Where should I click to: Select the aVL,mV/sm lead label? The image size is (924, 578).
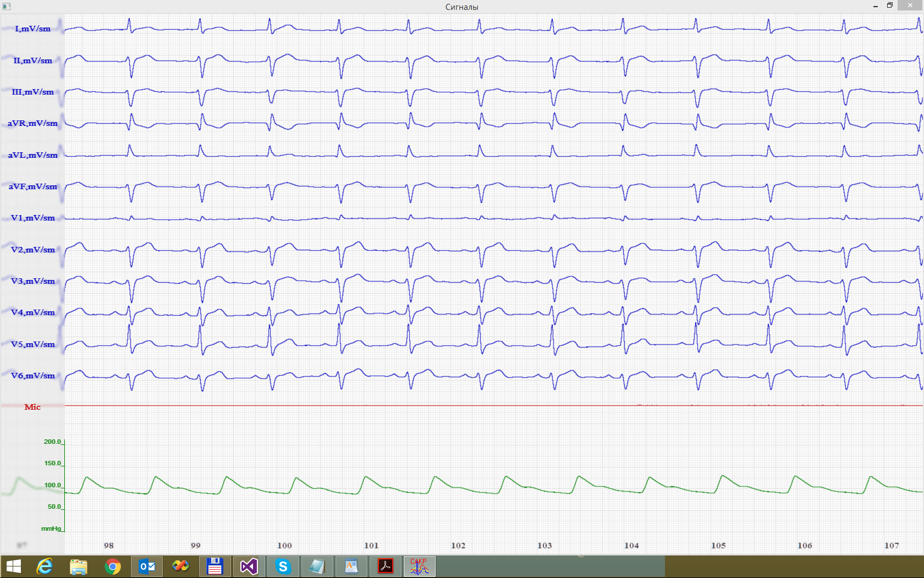click(x=32, y=155)
